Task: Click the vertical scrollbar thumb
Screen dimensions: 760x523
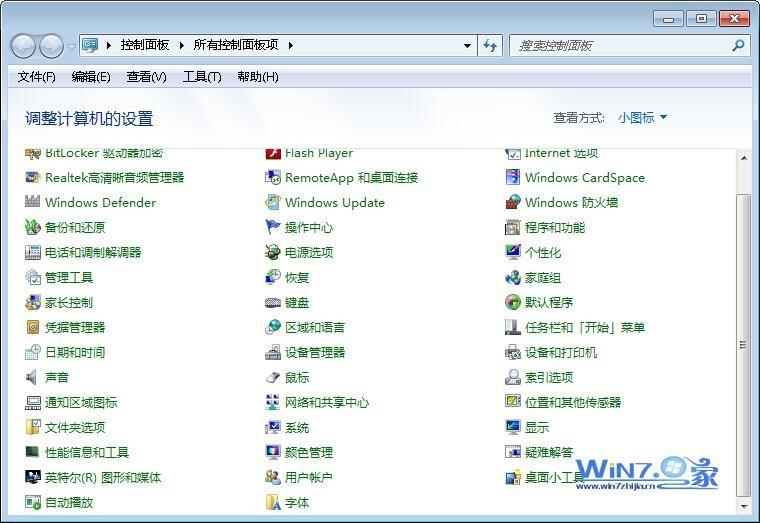Action: coord(743,345)
